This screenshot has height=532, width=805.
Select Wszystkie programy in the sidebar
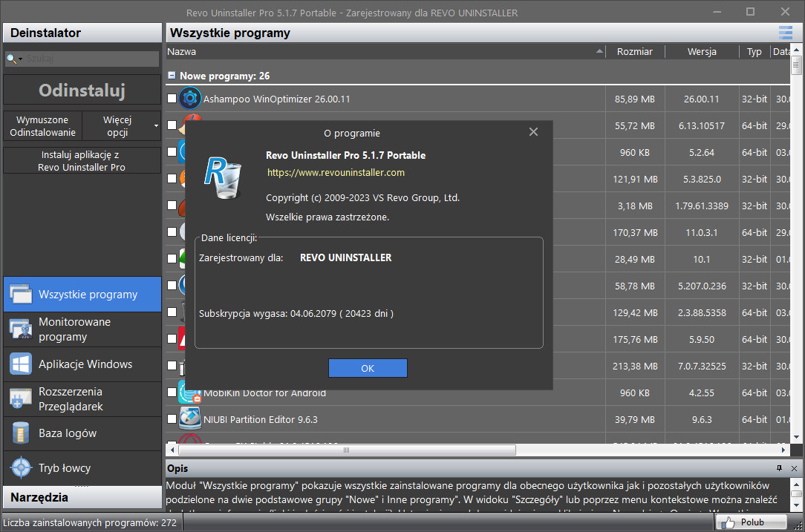coord(82,295)
